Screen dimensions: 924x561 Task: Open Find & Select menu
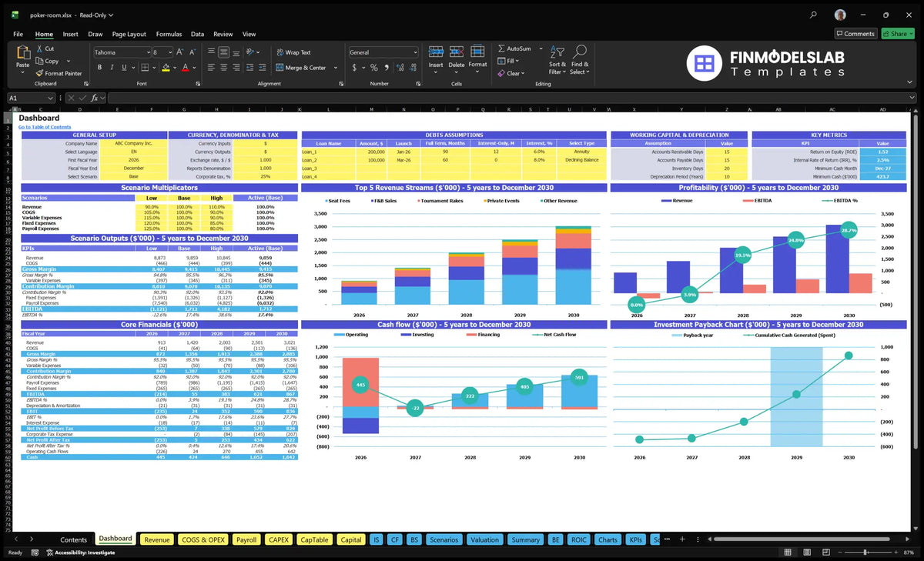tap(580, 59)
